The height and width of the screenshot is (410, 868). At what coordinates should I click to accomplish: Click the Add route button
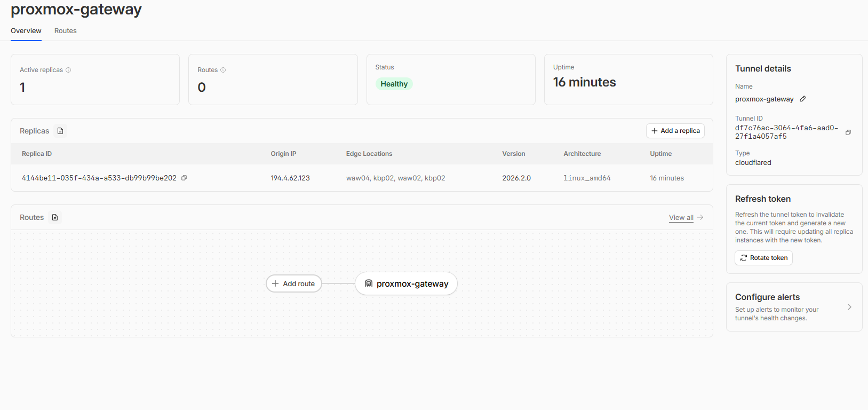[x=294, y=283]
